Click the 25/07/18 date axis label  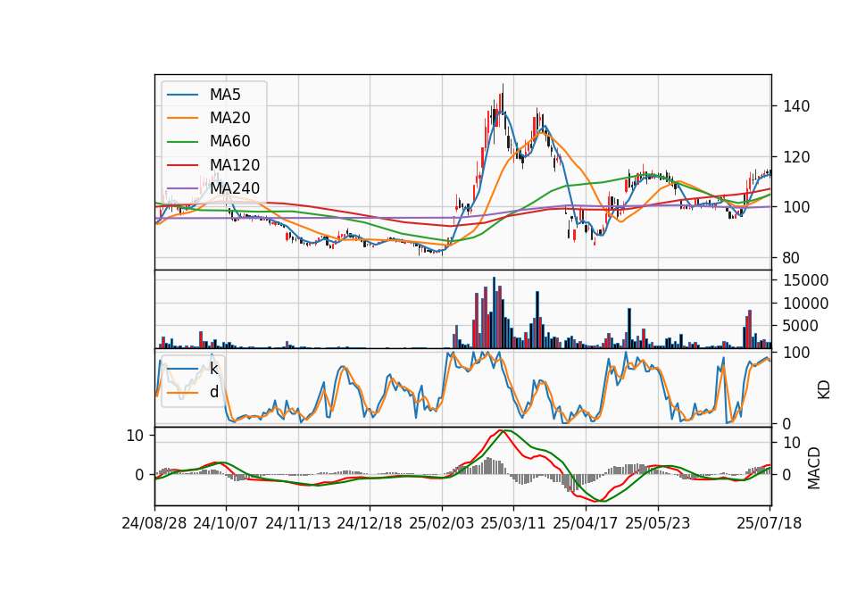770,523
